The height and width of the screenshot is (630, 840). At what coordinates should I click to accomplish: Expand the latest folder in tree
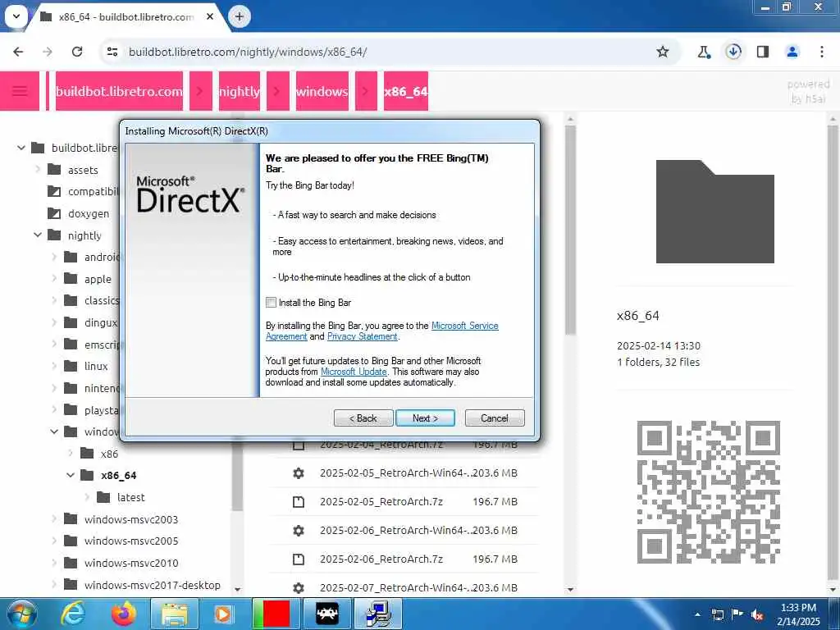87,497
